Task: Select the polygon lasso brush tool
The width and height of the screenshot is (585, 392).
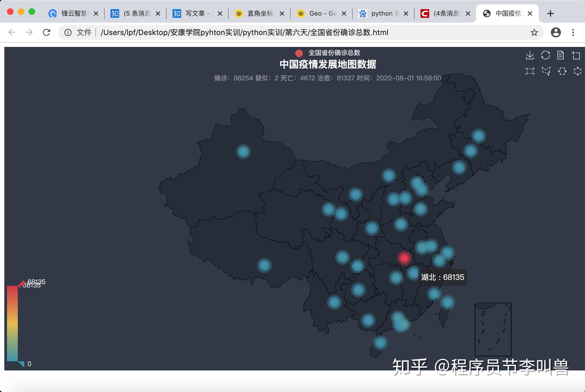Action: pyautogui.click(x=546, y=71)
